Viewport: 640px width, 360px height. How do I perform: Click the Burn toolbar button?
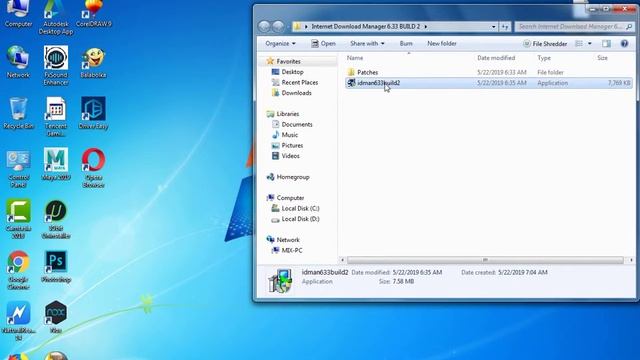(x=406, y=44)
